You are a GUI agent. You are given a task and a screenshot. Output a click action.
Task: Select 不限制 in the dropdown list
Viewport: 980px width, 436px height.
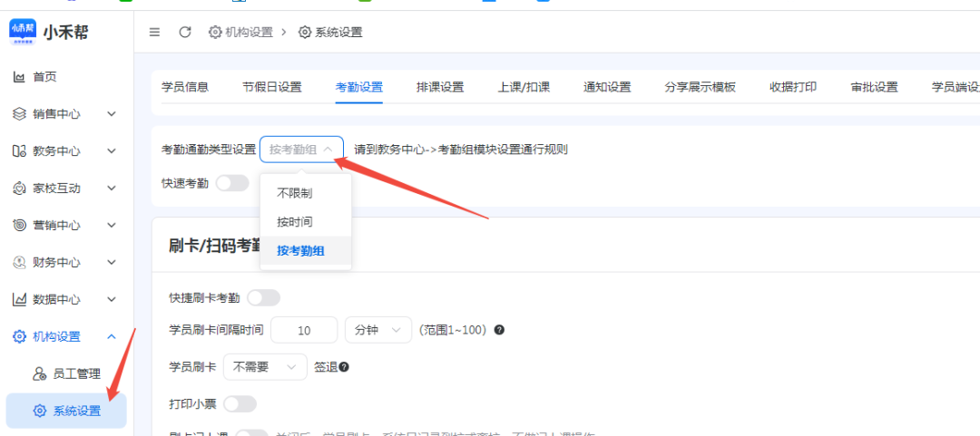[294, 193]
